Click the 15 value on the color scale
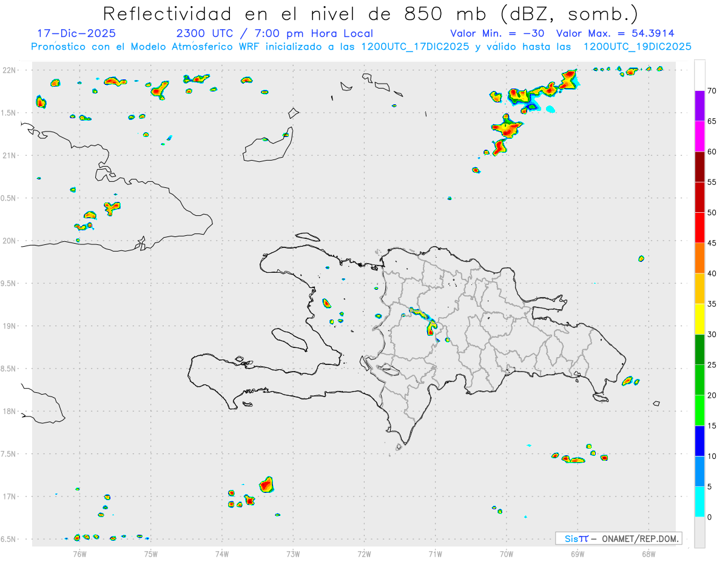This screenshot has height=562, width=728. pos(712,426)
